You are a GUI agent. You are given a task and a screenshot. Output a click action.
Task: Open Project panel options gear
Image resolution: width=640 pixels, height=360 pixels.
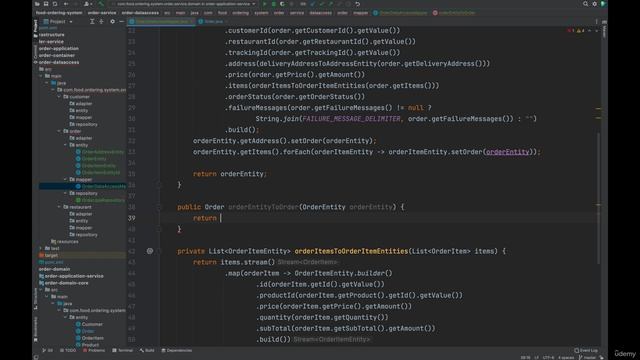pos(112,21)
